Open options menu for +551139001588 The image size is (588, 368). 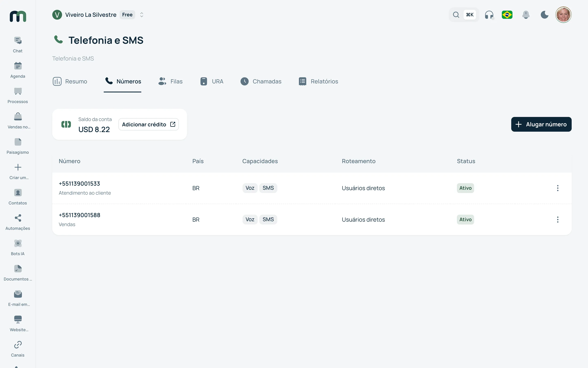558,220
